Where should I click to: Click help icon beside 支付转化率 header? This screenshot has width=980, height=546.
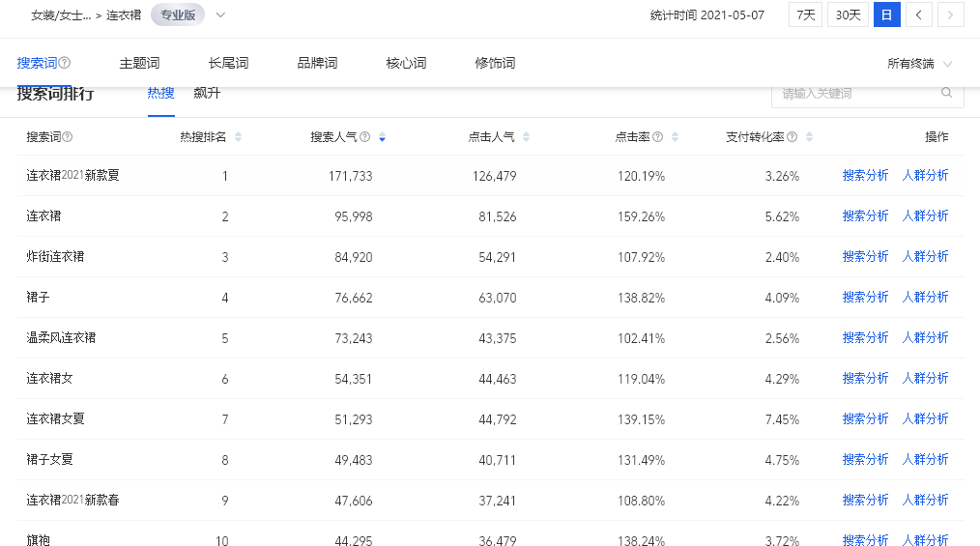click(x=792, y=137)
